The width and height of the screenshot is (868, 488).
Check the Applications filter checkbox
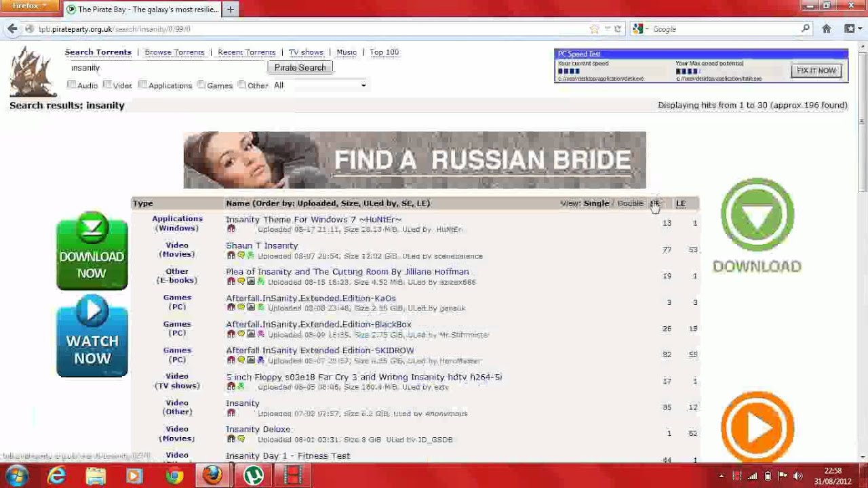[142, 85]
